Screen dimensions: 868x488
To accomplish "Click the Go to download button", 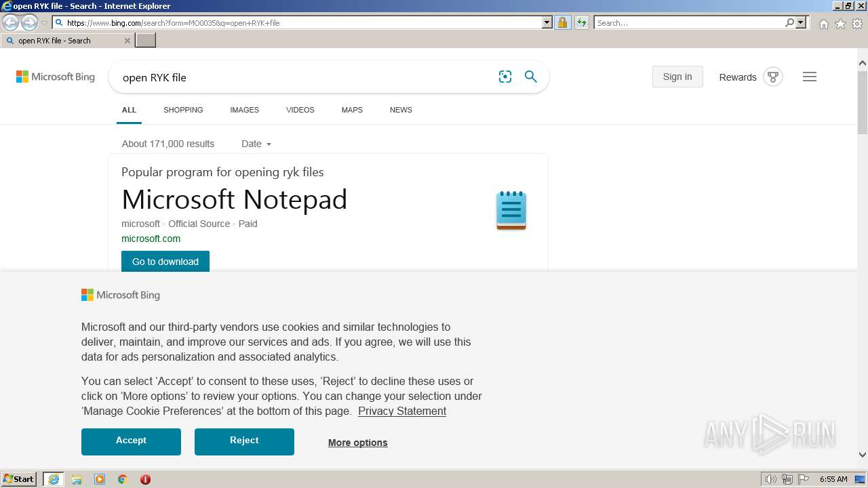I will (165, 262).
